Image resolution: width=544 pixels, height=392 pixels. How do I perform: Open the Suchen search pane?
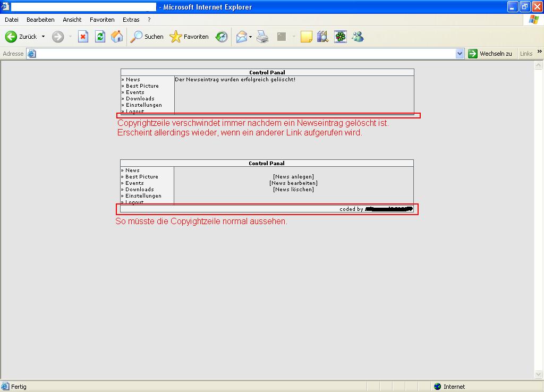click(x=147, y=37)
